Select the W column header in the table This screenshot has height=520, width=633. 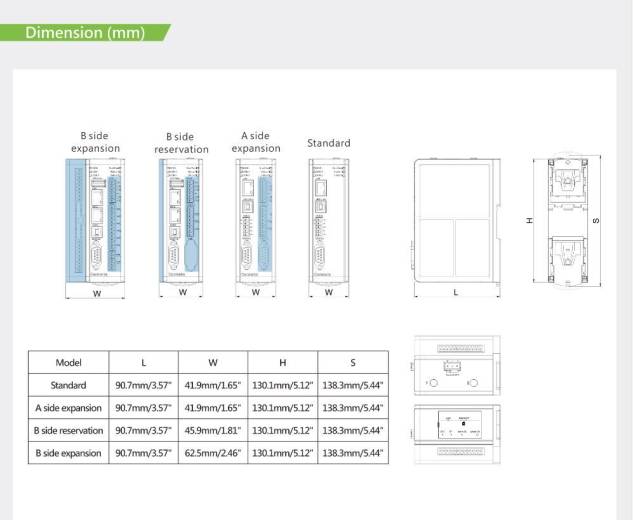click(x=213, y=363)
